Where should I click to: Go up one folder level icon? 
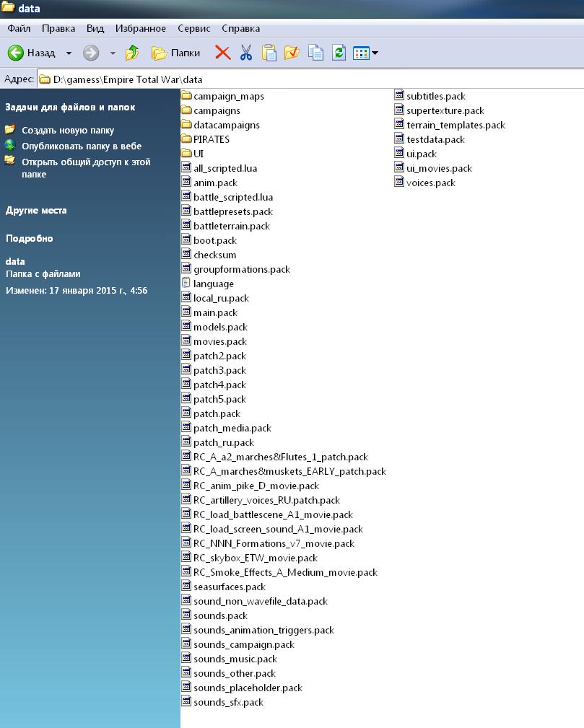tap(132, 53)
